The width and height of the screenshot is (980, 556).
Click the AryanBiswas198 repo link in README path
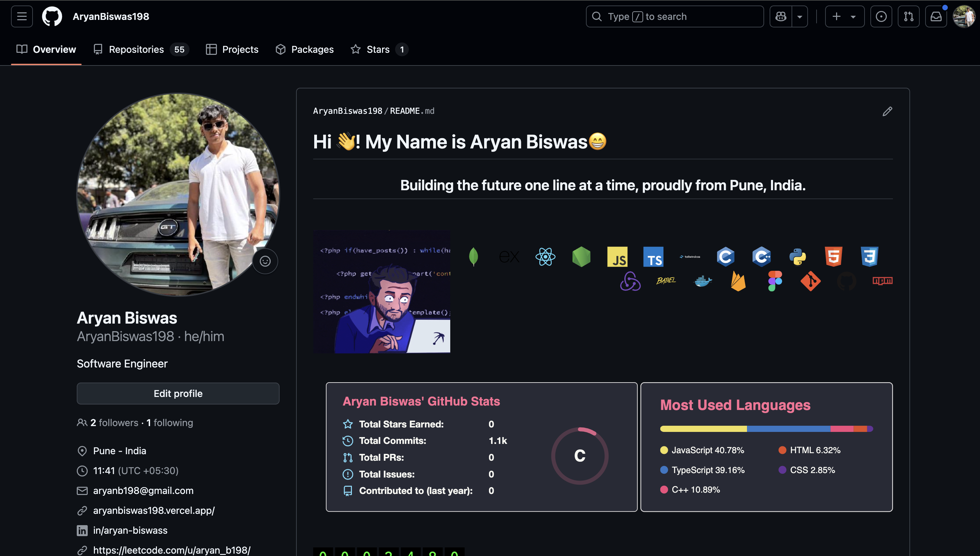click(347, 111)
